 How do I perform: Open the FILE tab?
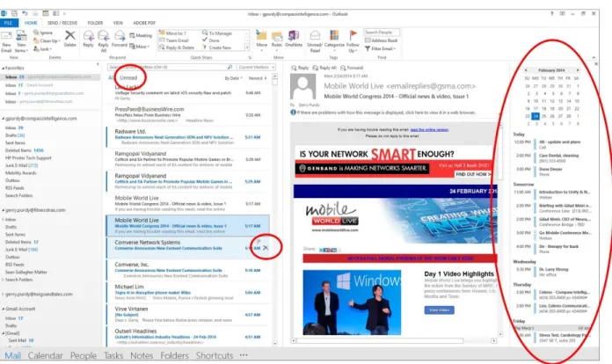pyautogui.click(x=9, y=23)
